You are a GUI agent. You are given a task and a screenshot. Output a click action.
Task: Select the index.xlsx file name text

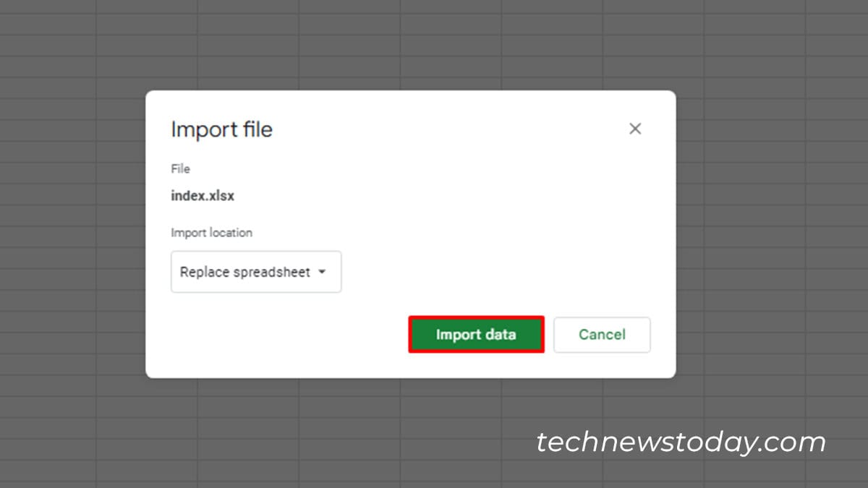coord(203,195)
